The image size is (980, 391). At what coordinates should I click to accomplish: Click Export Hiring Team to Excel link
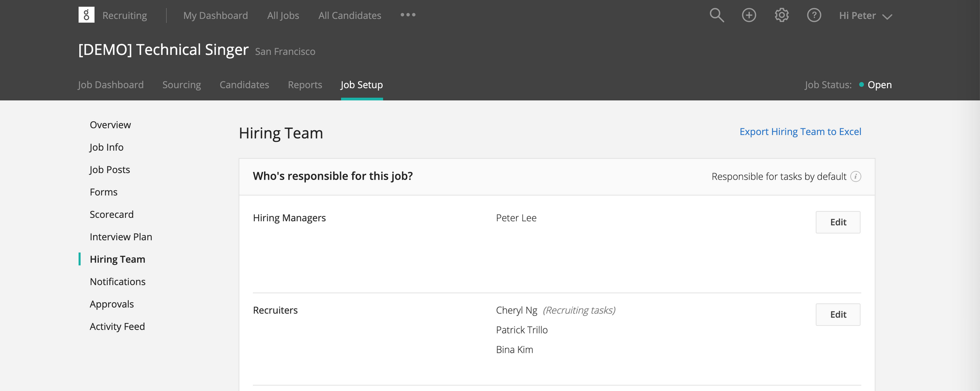click(x=800, y=131)
